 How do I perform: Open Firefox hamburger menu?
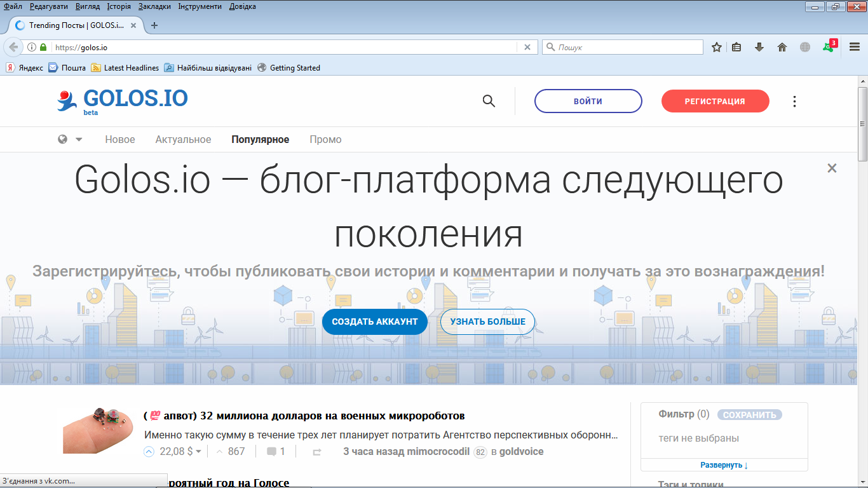coord(855,47)
